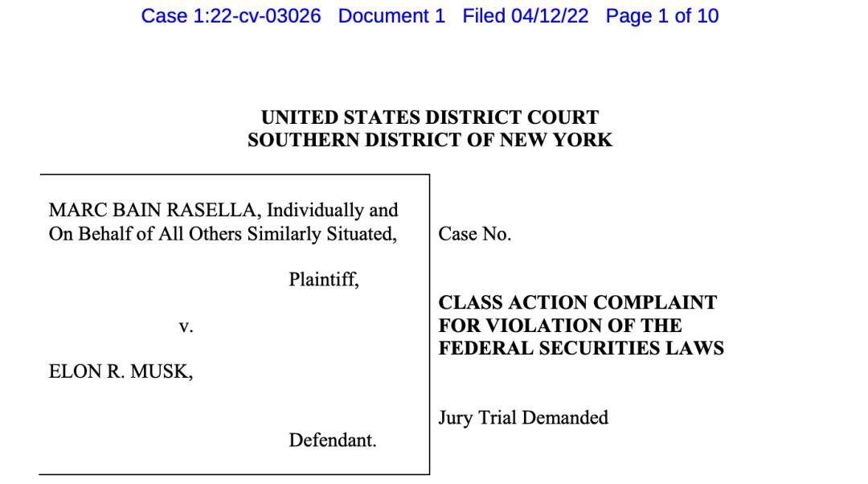Click the 'v.' versus text
Image resolution: width=868 pixels, height=484 pixels.
pyautogui.click(x=186, y=326)
